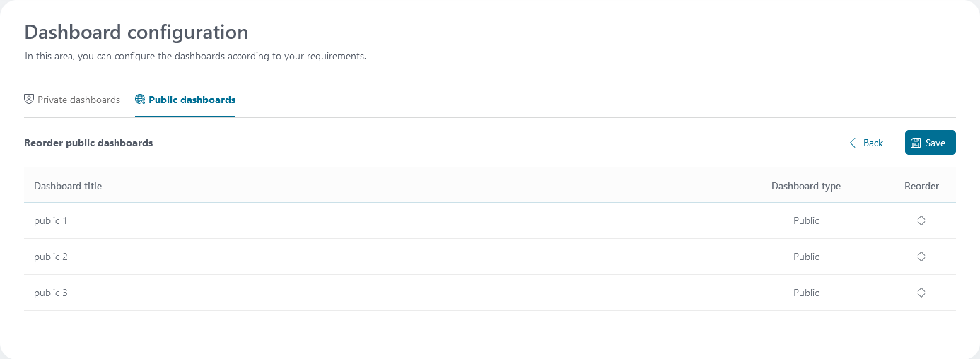The height and width of the screenshot is (359, 980).
Task: Click the reorder handle for public 1
Action: [921, 220]
